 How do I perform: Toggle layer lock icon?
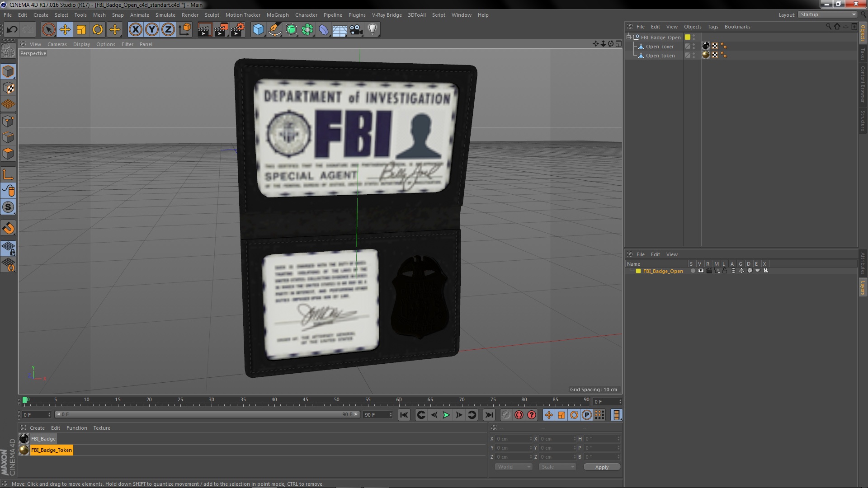[725, 271]
